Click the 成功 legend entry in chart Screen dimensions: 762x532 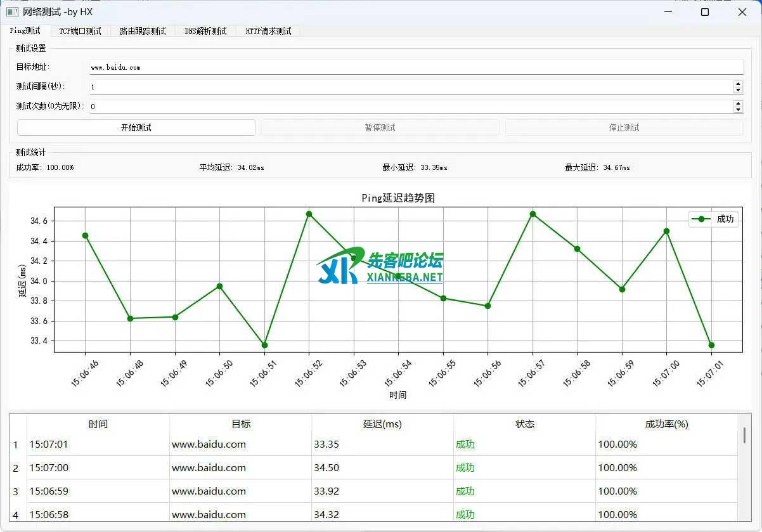click(714, 219)
